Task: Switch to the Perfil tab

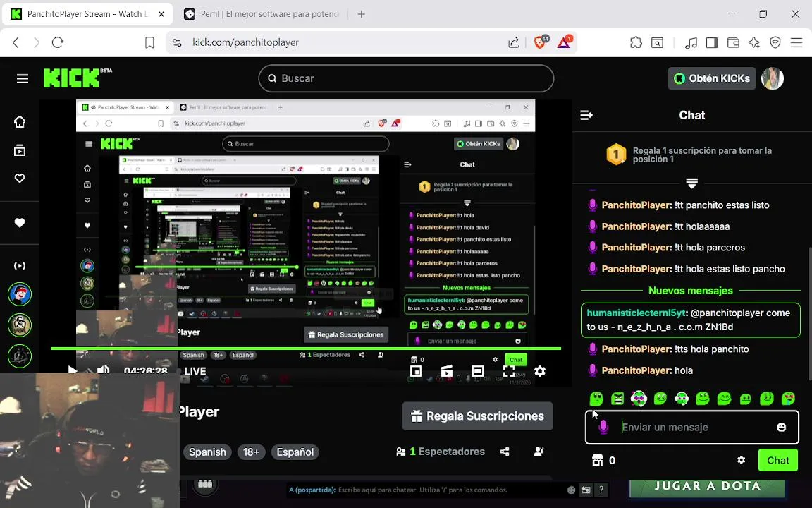Action: coord(262,14)
